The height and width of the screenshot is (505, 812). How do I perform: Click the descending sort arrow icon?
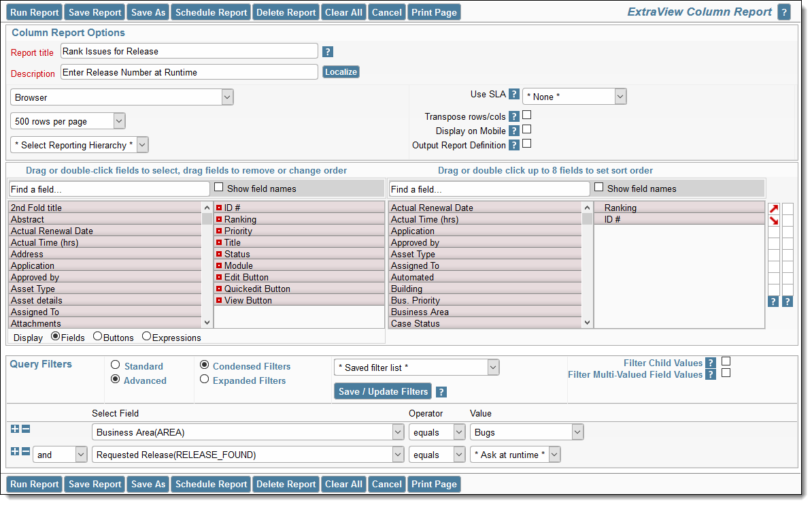(773, 221)
